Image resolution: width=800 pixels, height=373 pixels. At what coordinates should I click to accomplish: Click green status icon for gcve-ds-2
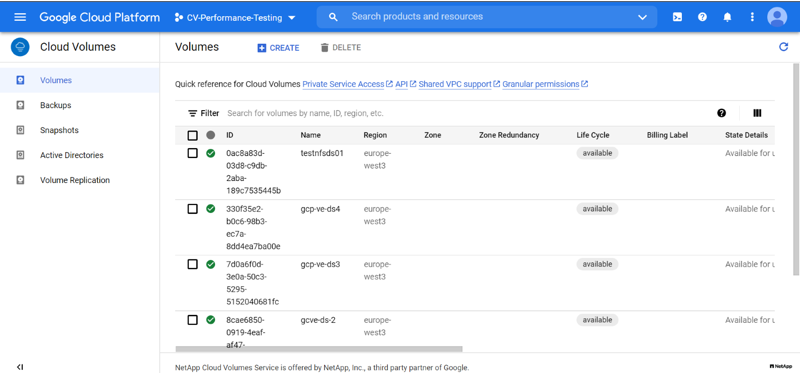210,320
